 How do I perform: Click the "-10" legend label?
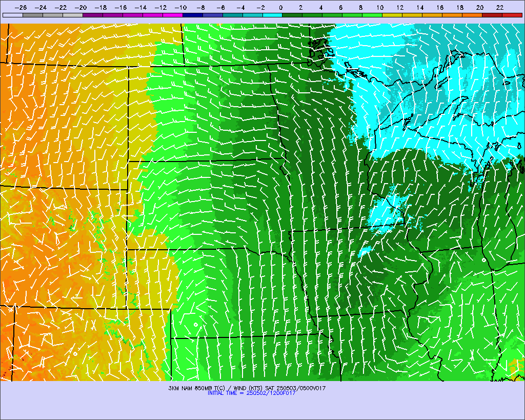(x=180, y=7)
